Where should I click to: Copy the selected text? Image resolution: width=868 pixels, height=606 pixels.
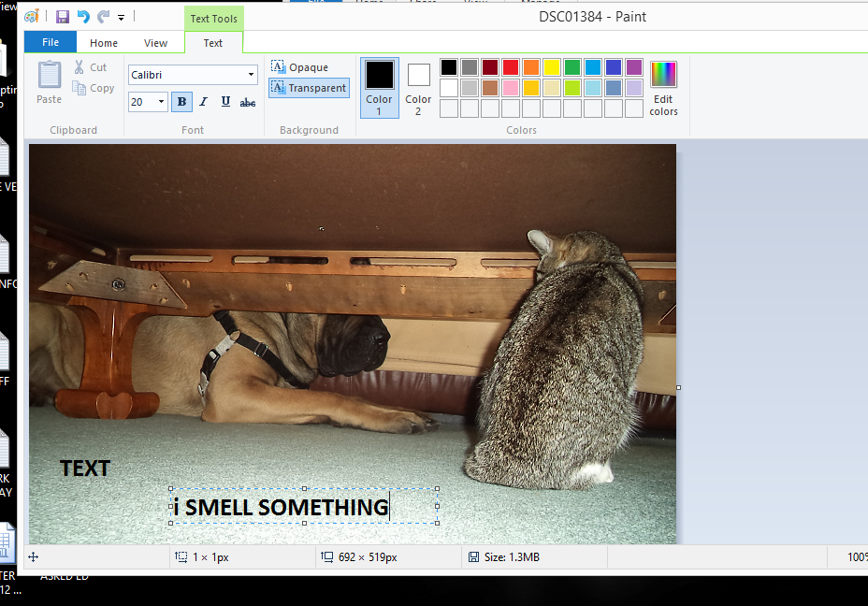(x=94, y=88)
